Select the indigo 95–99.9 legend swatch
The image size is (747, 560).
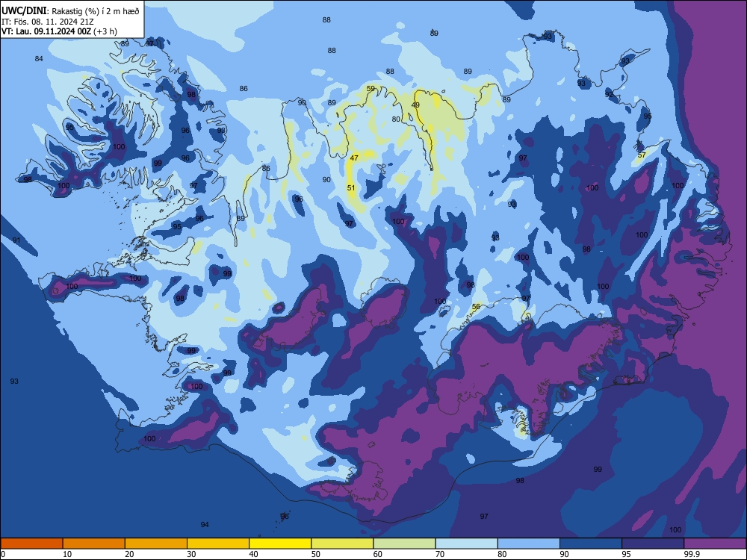pyautogui.click(x=653, y=544)
